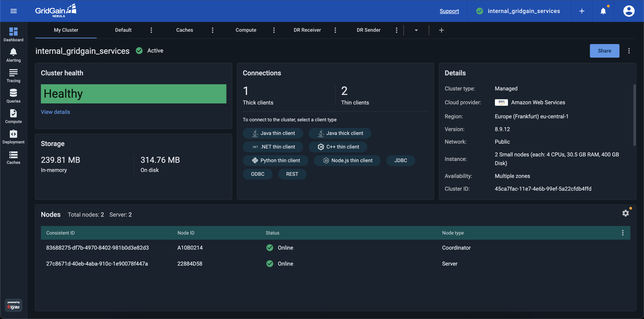Open Dashboard in the sidebar
Viewport: 644px width, 319px height.
coord(13,34)
